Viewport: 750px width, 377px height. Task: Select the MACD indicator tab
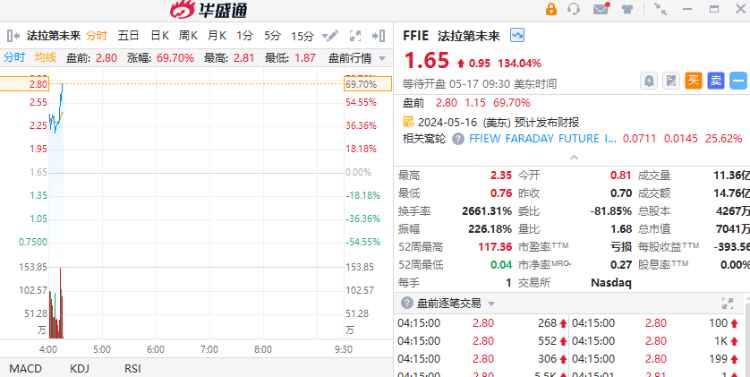point(26,369)
